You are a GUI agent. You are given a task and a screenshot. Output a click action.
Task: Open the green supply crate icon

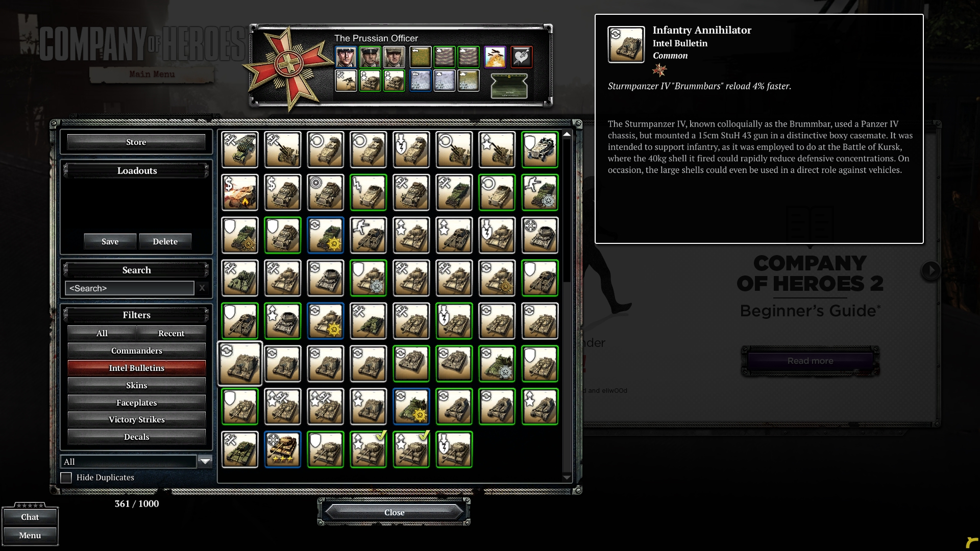pos(509,86)
